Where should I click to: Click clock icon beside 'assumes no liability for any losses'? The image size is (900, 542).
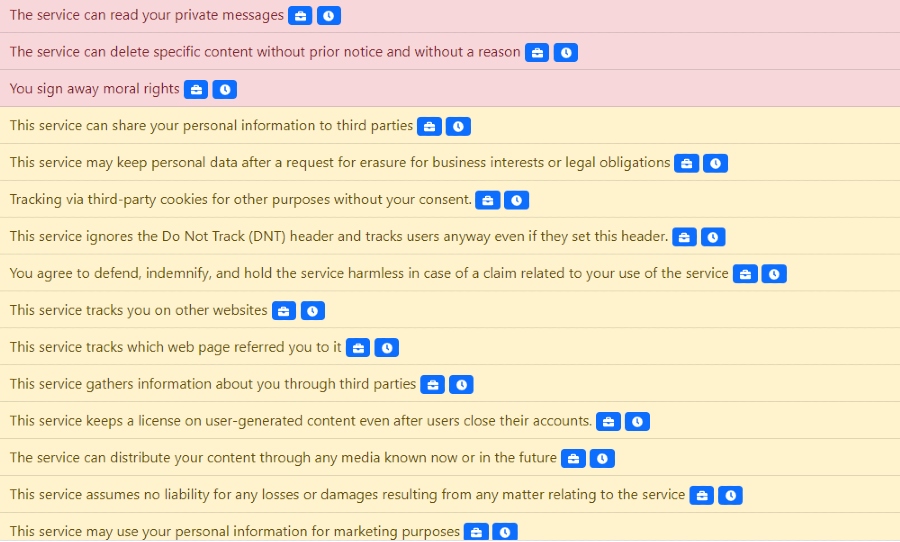click(x=731, y=495)
